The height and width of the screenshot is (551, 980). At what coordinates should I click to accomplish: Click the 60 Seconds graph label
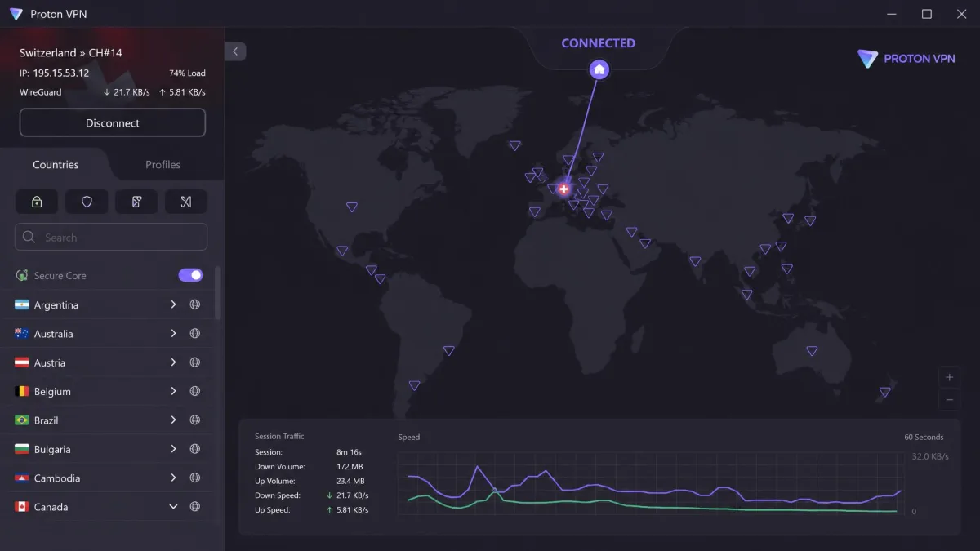(x=924, y=438)
